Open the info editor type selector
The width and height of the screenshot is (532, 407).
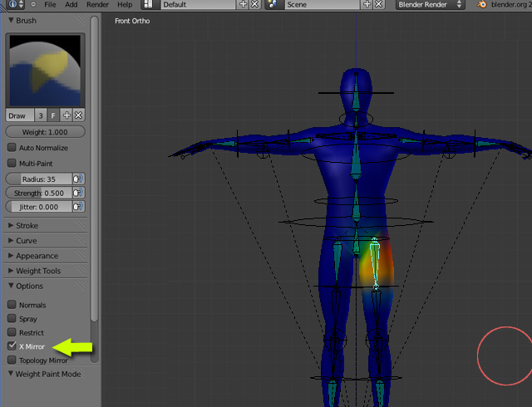click(16, 4)
